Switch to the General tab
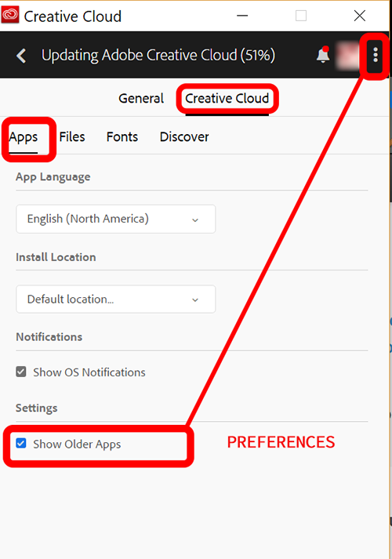The image size is (392, 559). coord(141,99)
